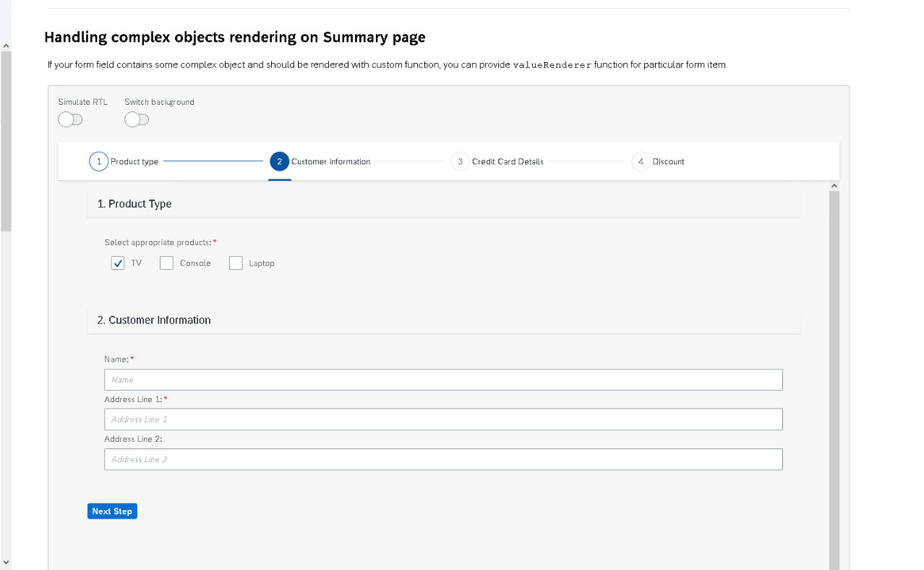The height and width of the screenshot is (570, 924).
Task: Focus the Address Line 1 field
Action: point(443,419)
